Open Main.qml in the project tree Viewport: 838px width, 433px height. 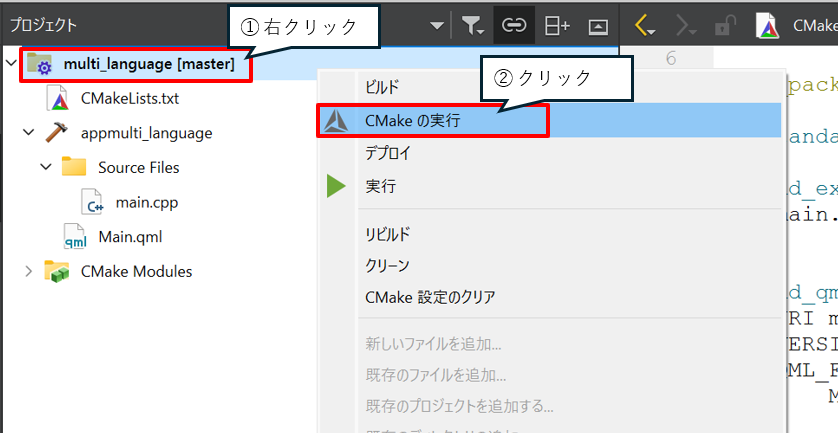click(129, 237)
